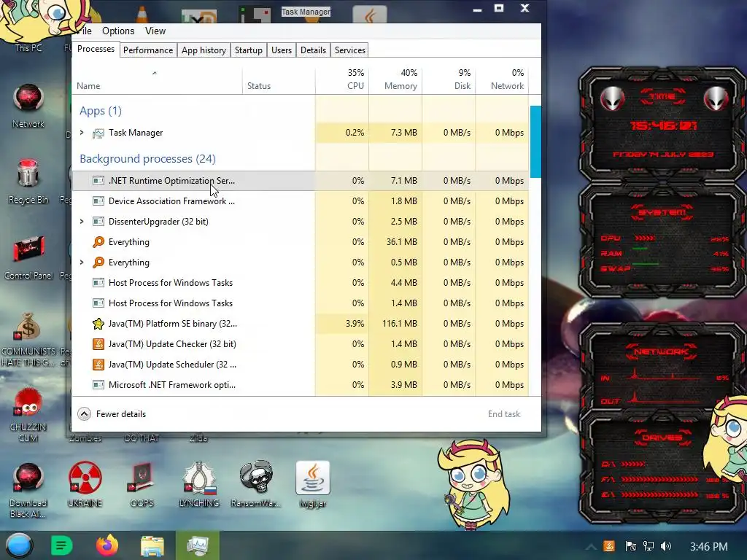The image size is (747, 560).
Task: Click the Device Association Framework process icon
Action: point(98,201)
